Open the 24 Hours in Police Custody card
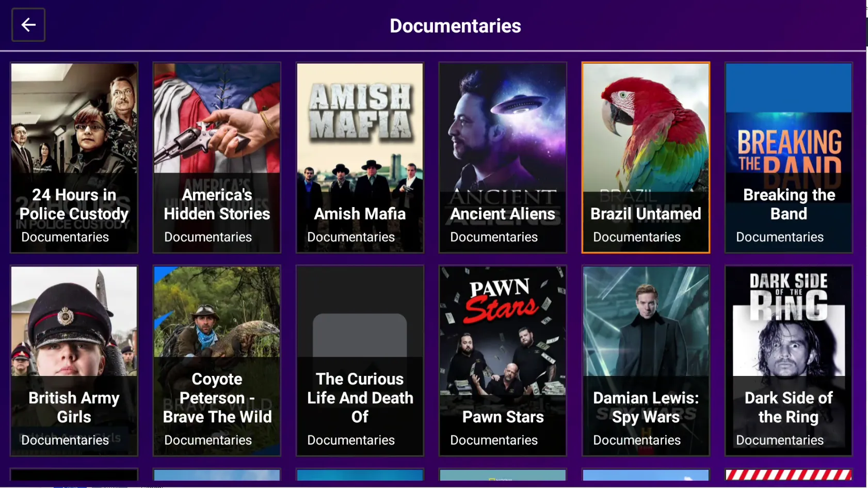 74,158
